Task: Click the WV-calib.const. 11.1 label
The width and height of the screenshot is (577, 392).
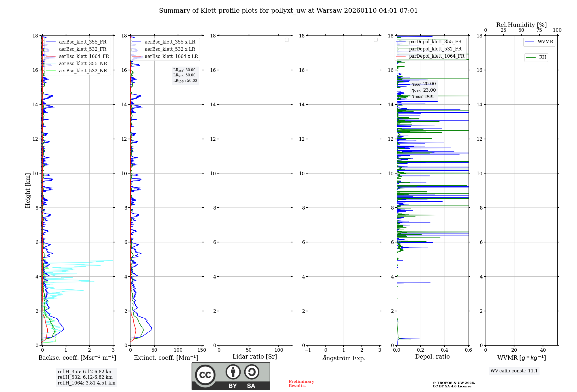Action: (514, 371)
